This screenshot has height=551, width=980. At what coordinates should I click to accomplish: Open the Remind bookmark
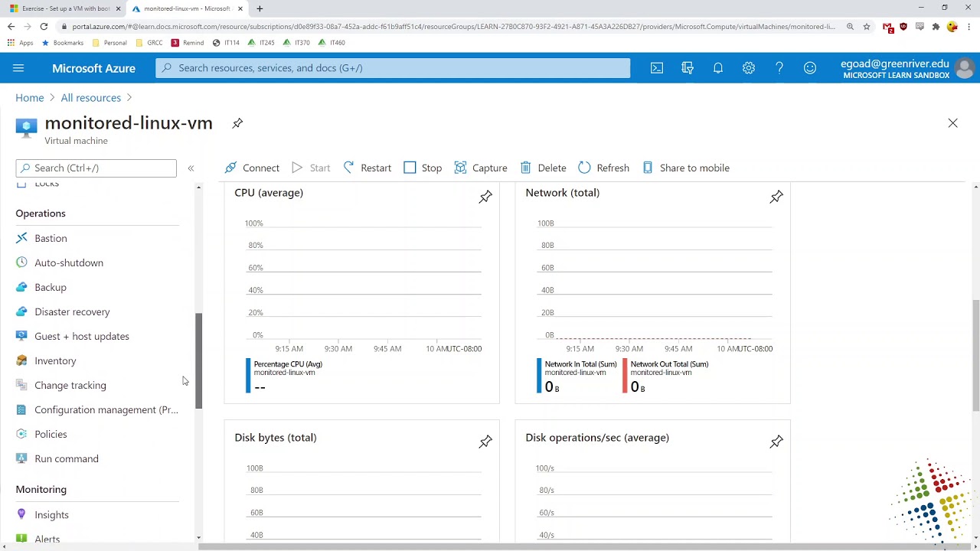click(x=188, y=43)
